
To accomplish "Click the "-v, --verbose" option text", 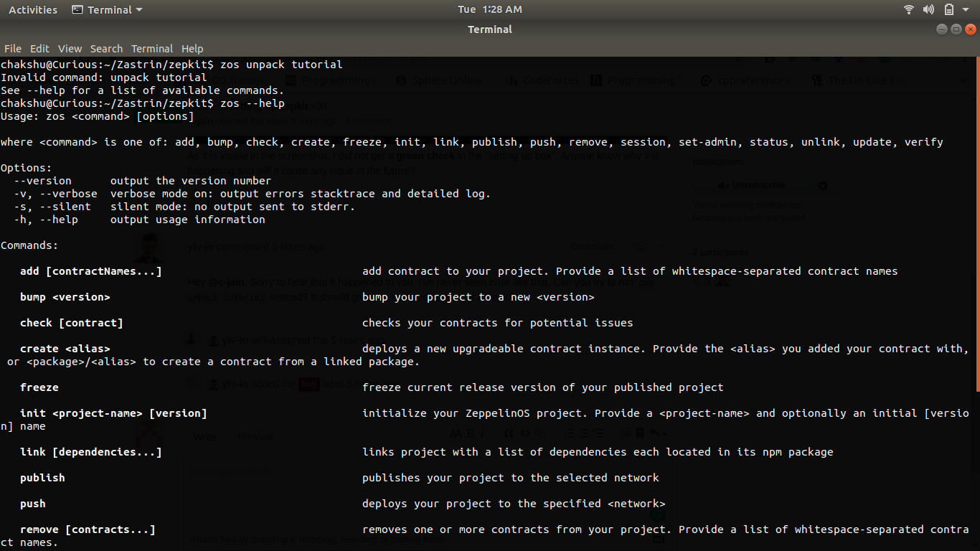I will click(56, 194).
